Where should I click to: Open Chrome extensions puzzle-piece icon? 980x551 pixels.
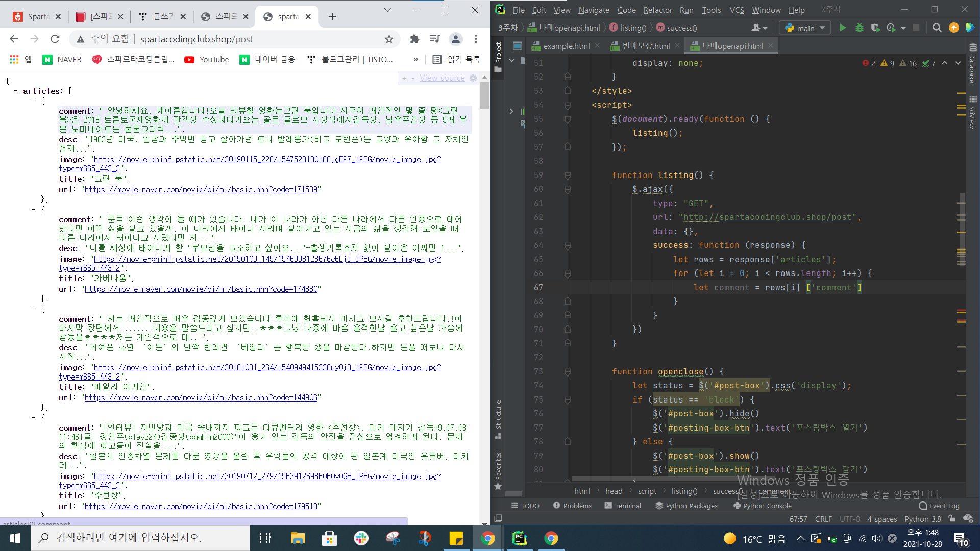(x=414, y=39)
